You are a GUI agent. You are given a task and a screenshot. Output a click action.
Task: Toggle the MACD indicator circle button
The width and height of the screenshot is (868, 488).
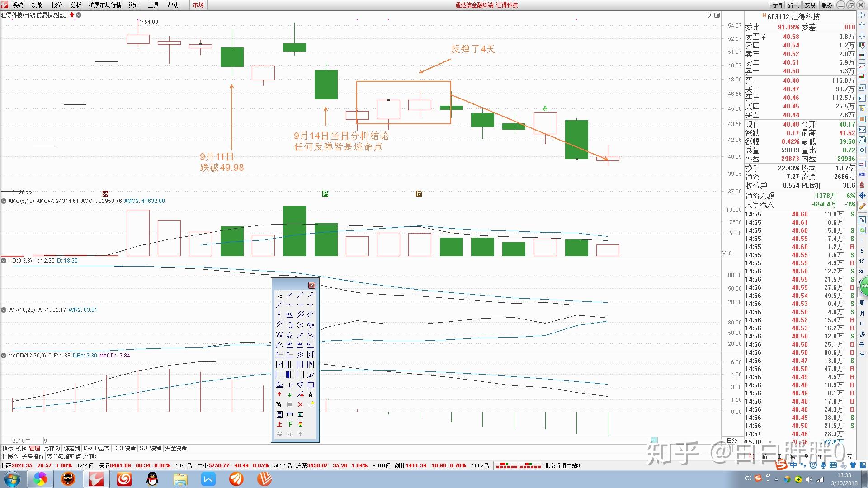[x=4, y=356]
